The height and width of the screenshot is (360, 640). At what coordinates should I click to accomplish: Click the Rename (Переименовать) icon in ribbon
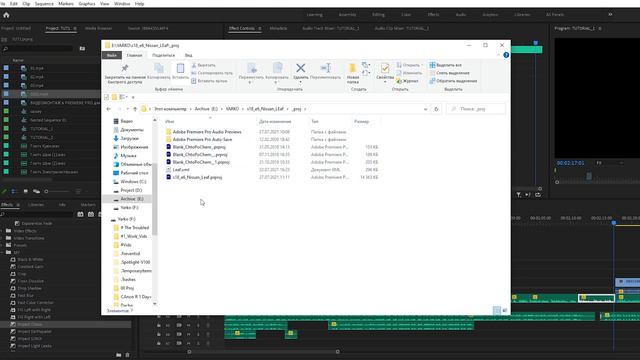click(x=325, y=68)
